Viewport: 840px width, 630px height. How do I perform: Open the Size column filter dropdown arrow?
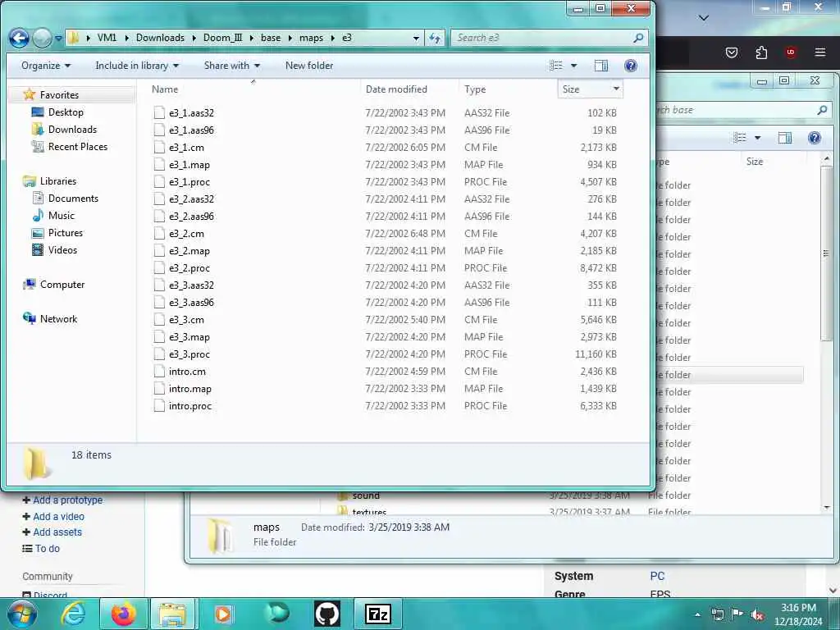click(616, 89)
